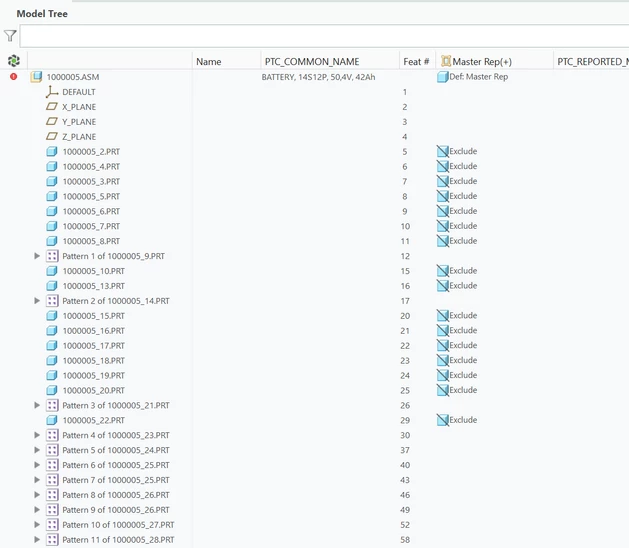This screenshot has height=548, width=629.
Task: Click the pattern icon of Pattern 2
Action: (52, 301)
